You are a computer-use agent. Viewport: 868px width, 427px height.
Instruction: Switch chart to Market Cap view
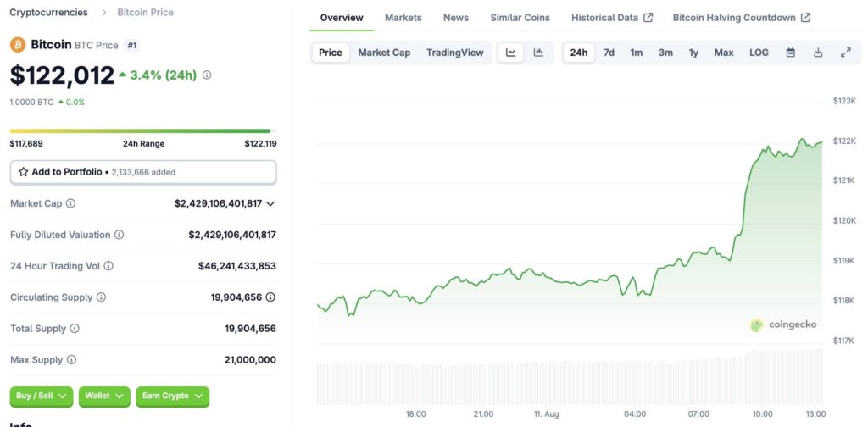click(x=384, y=53)
